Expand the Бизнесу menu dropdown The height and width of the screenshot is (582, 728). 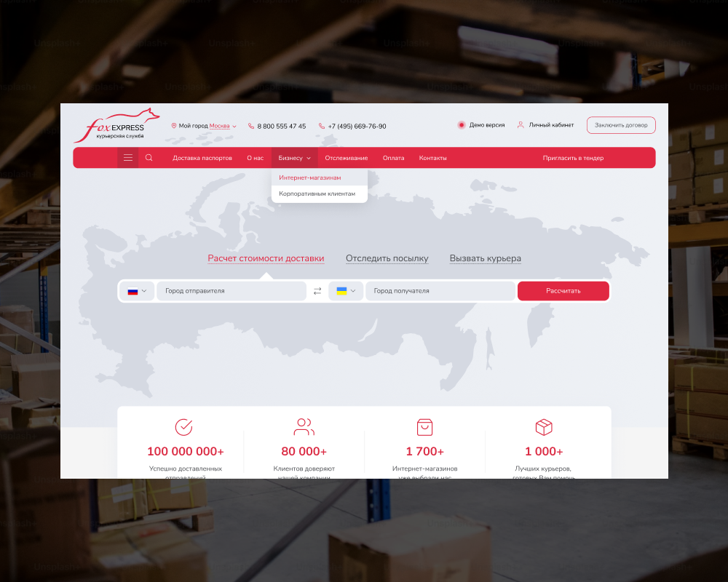point(295,158)
